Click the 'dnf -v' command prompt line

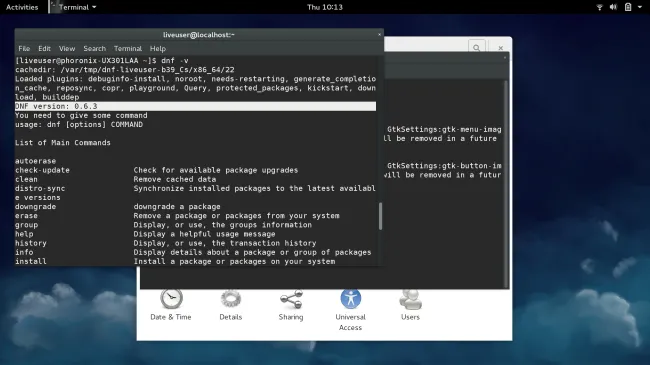(102, 61)
